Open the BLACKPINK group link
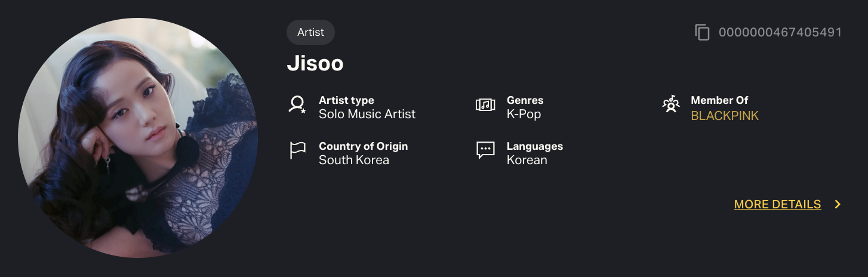The image size is (868, 277). point(725,116)
